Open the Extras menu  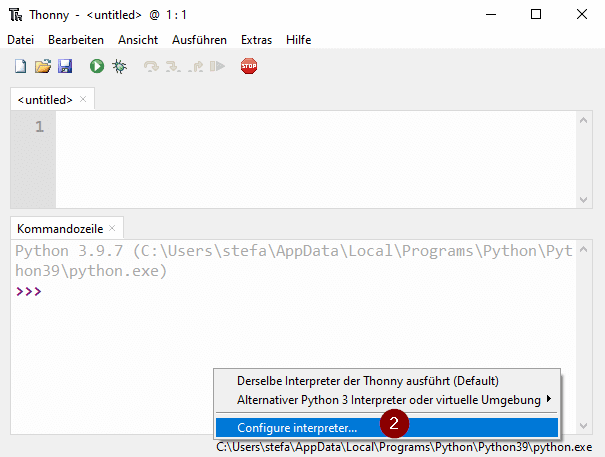tap(256, 40)
